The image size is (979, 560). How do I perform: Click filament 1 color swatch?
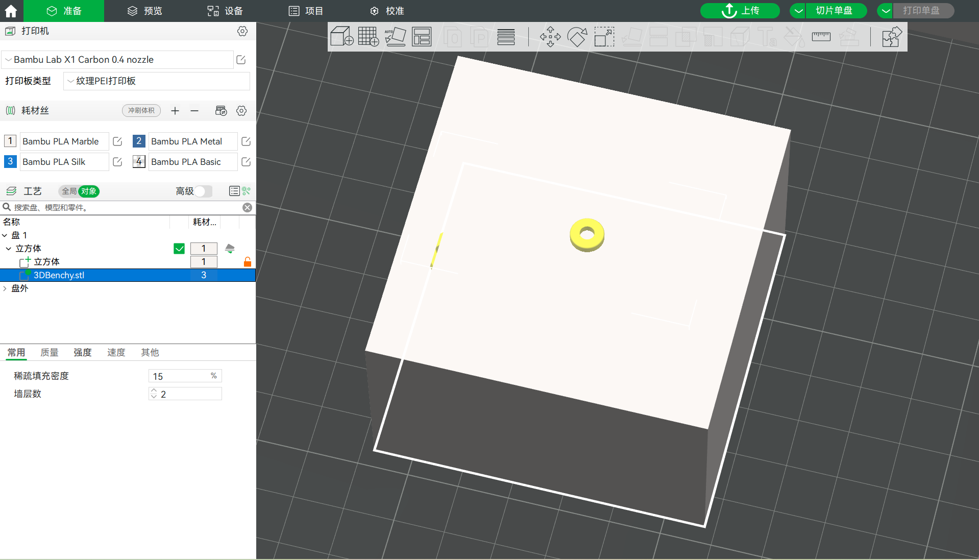pyautogui.click(x=10, y=141)
